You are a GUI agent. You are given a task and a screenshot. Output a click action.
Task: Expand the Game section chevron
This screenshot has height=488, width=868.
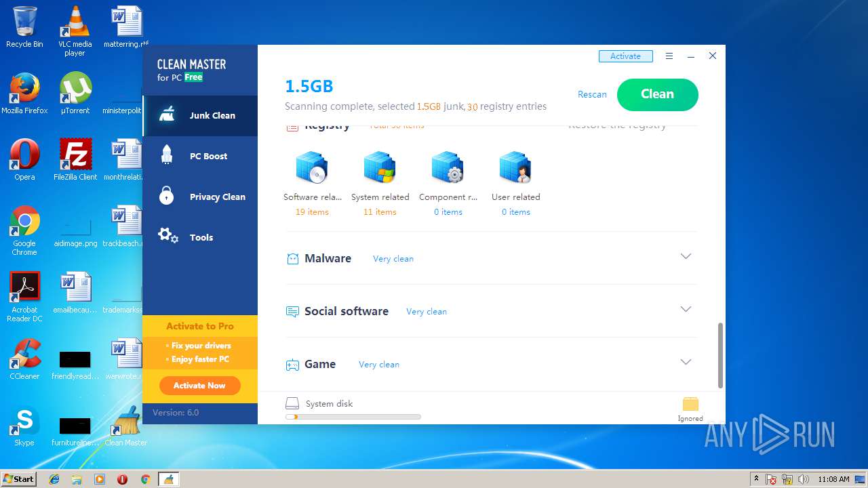click(x=686, y=362)
